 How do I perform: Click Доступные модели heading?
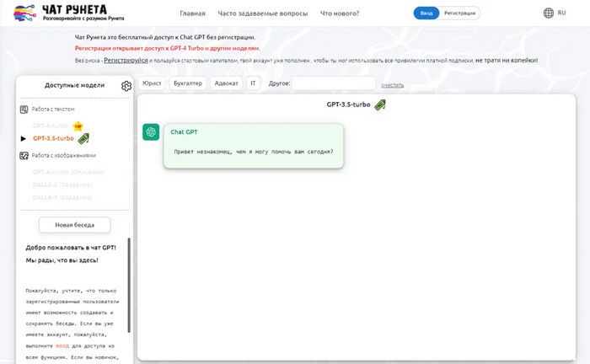pyautogui.click(x=74, y=85)
